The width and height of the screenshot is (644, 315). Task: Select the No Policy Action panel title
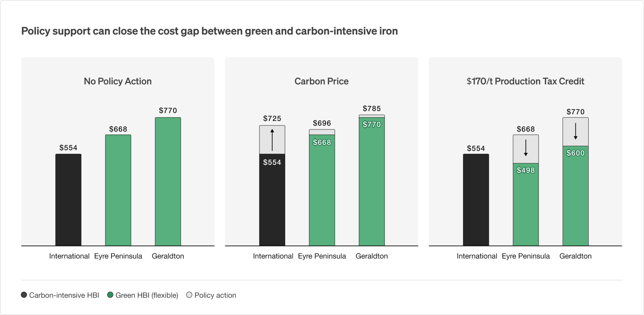(x=118, y=82)
